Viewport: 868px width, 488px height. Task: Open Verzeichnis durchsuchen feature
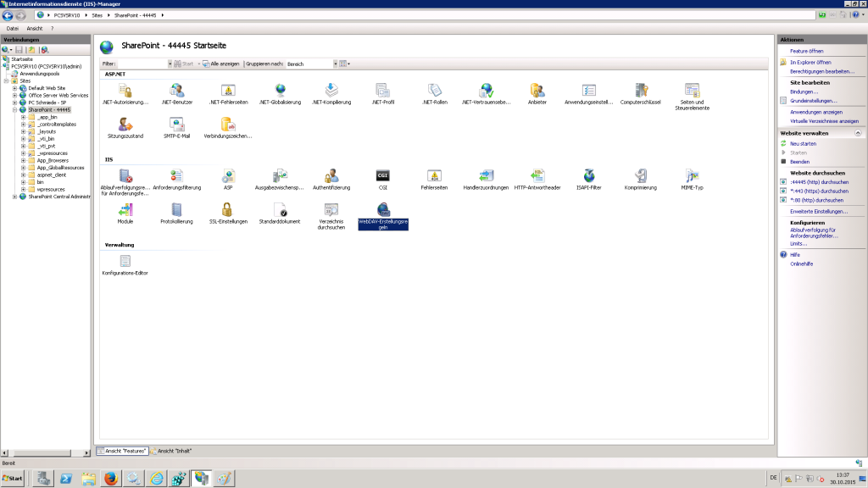(331, 216)
